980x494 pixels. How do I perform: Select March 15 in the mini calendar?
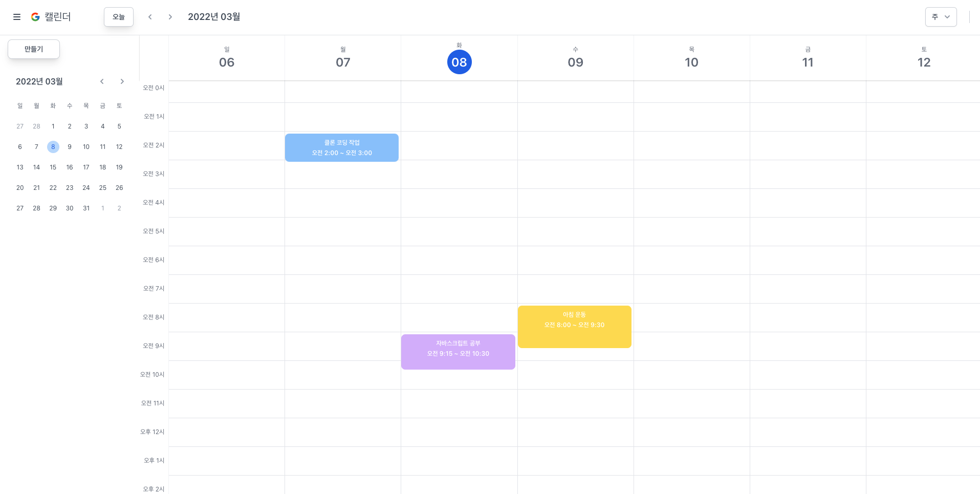pos(53,167)
